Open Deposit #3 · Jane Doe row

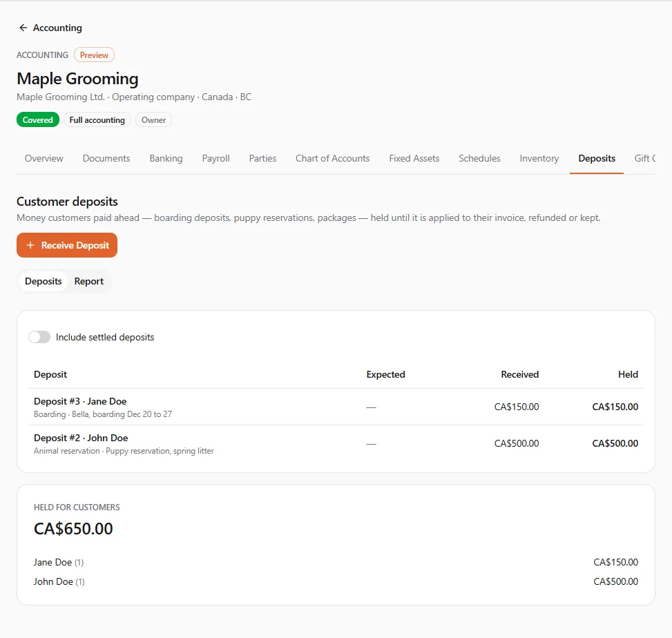coord(336,407)
